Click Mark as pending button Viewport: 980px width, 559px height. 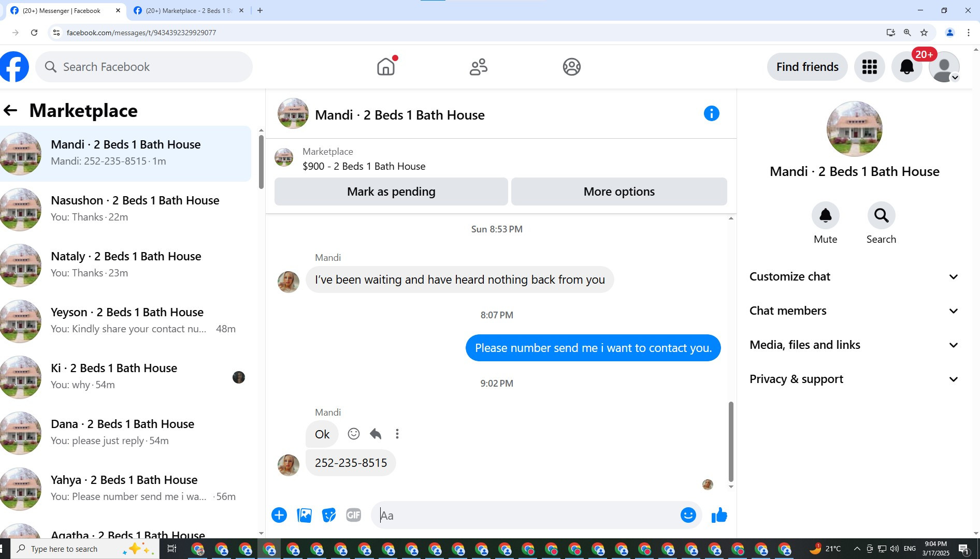(x=391, y=192)
